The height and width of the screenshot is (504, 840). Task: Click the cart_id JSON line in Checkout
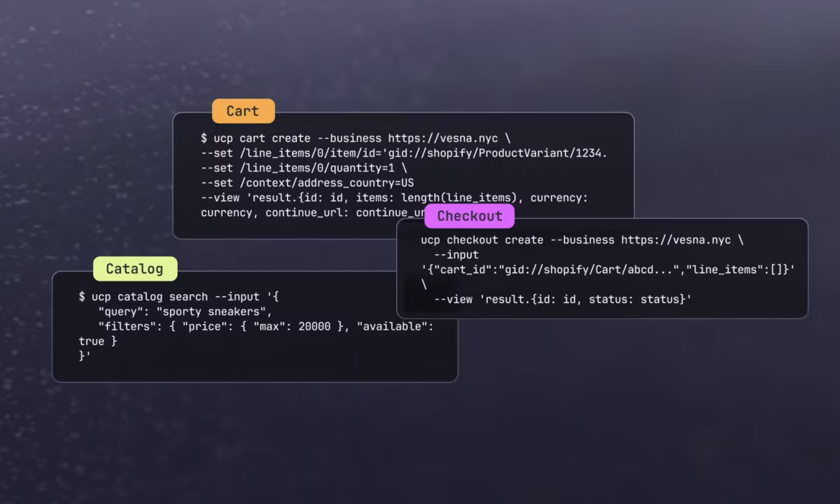pyautogui.click(x=608, y=269)
